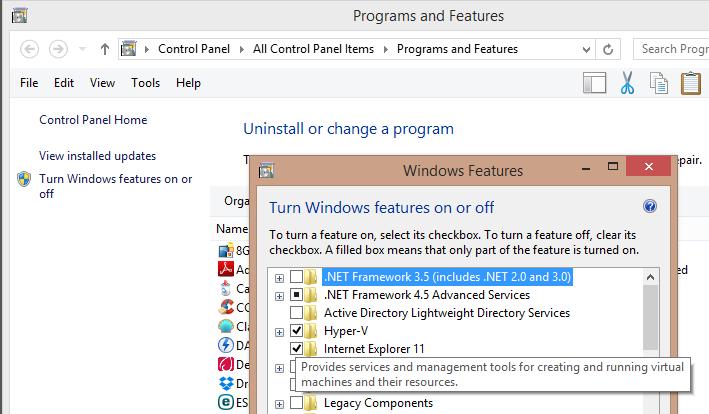Viewport: 709px width, 414px height.
Task: Open the View menu
Action: pyautogui.click(x=102, y=83)
